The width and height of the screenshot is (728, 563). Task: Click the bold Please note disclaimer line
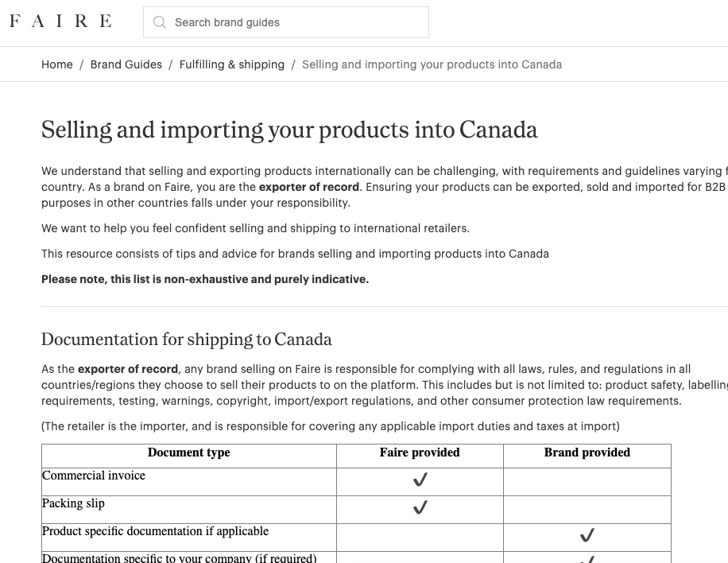pyautogui.click(x=205, y=279)
